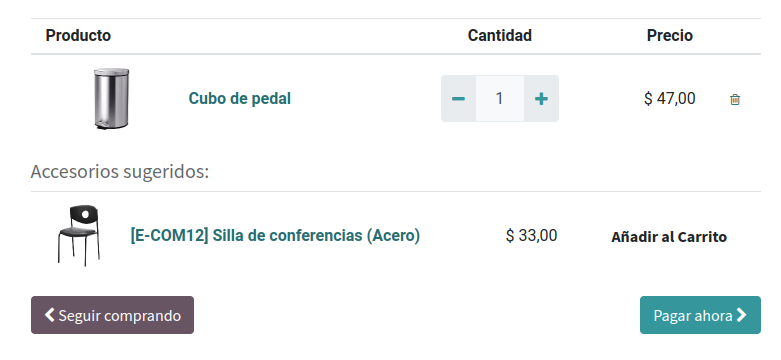The width and height of the screenshot is (781, 360).
Task: Decrease Cubo de pedal quantity with minus
Action: point(458,99)
